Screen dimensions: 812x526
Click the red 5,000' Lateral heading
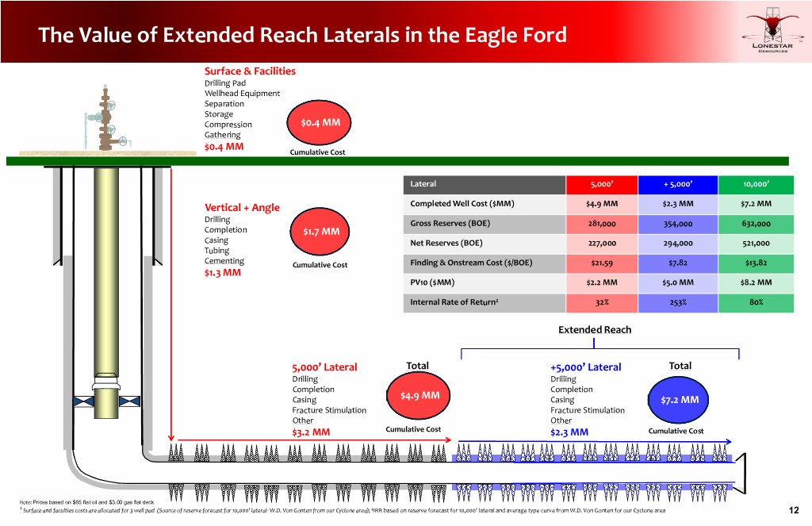click(x=324, y=367)
